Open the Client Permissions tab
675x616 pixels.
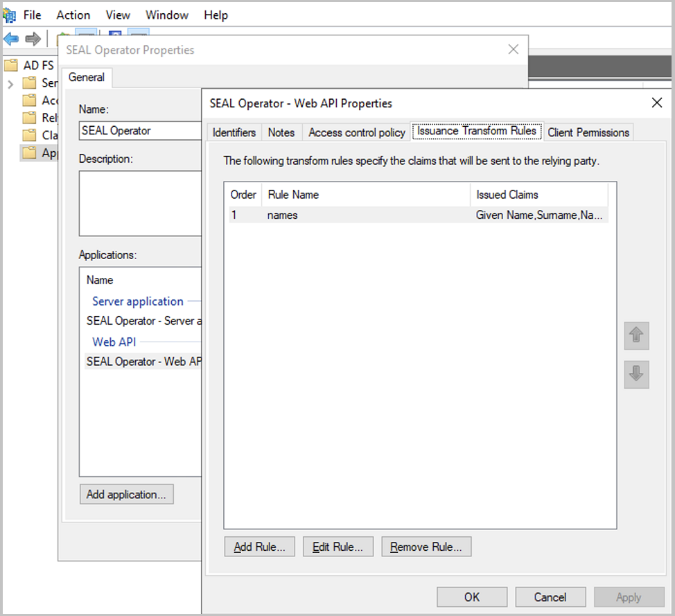(588, 132)
